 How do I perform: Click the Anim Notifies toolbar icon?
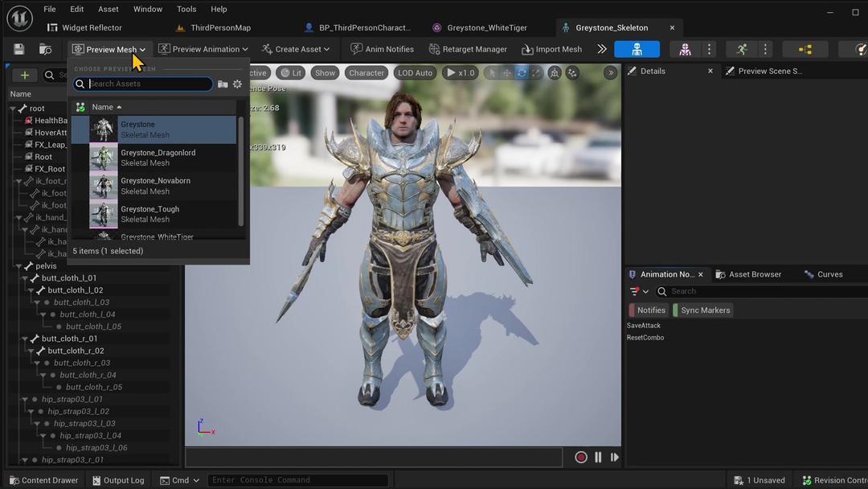(382, 48)
